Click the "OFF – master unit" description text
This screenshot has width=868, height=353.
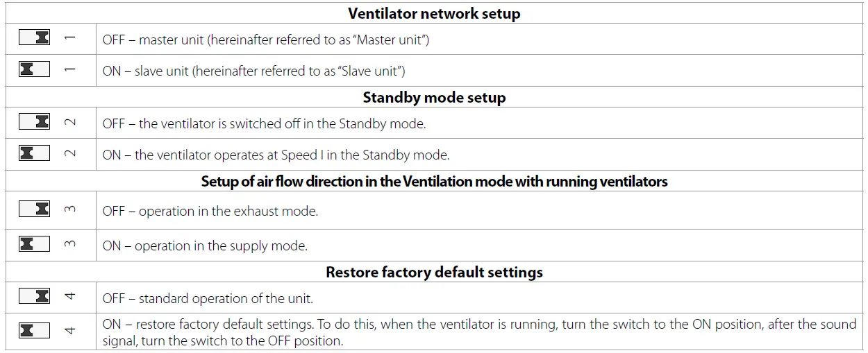pyautogui.click(x=266, y=40)
